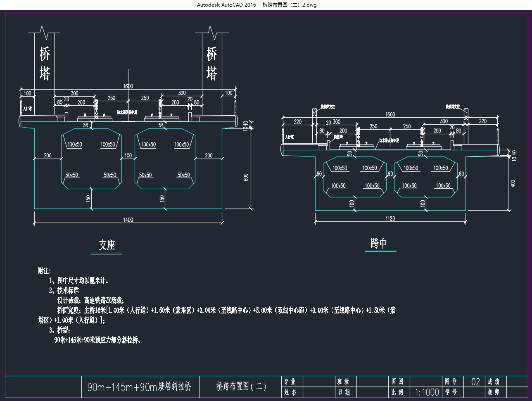Select the 1:1000 scale value
Screen dimensions: 532x401
tap(427, 392)
